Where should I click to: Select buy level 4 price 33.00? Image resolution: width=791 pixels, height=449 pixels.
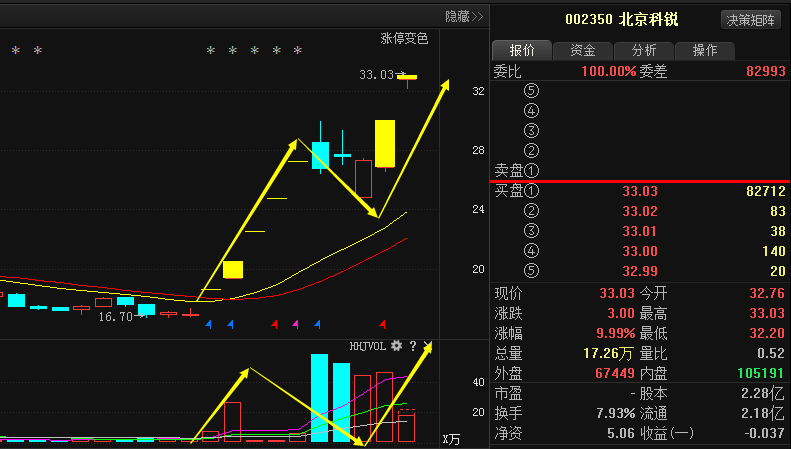pos(640,251)
